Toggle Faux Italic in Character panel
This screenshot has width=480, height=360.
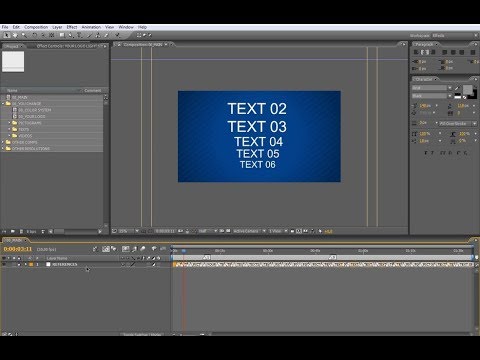pyautogui.click(x=432, y=153)
